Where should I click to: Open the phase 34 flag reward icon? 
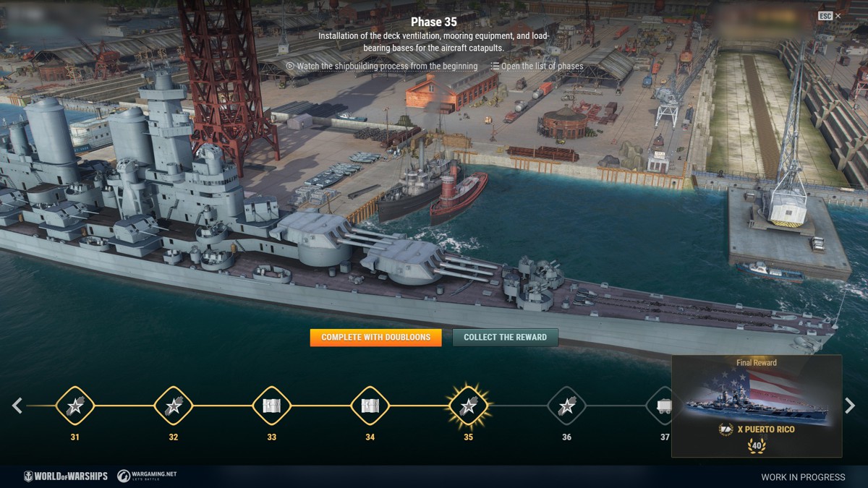pyautogui.click(x=370, y=406)
